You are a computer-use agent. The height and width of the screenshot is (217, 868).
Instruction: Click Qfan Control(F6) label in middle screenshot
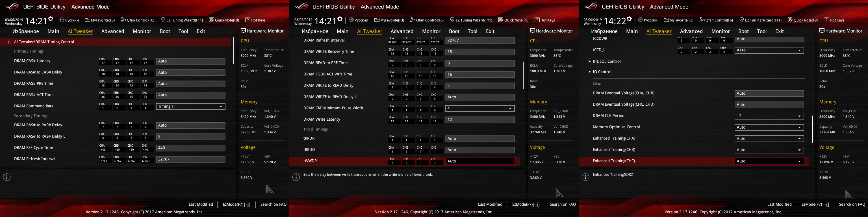click(430, 20)
